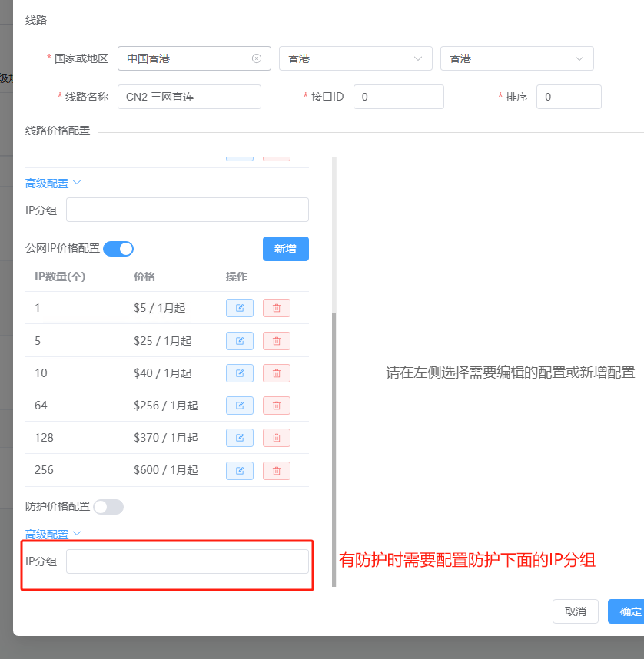Delete the 5 IP price row

(x=277, y=341)
